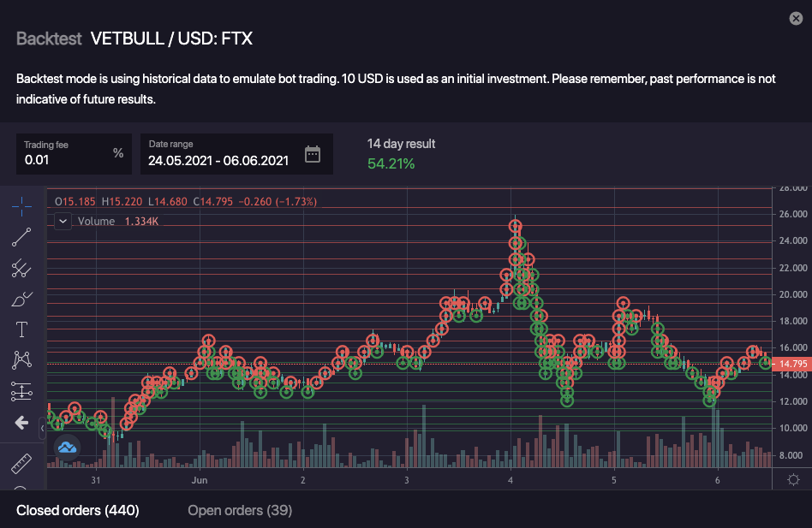Click the Trading fee input field

coord(65,159)
